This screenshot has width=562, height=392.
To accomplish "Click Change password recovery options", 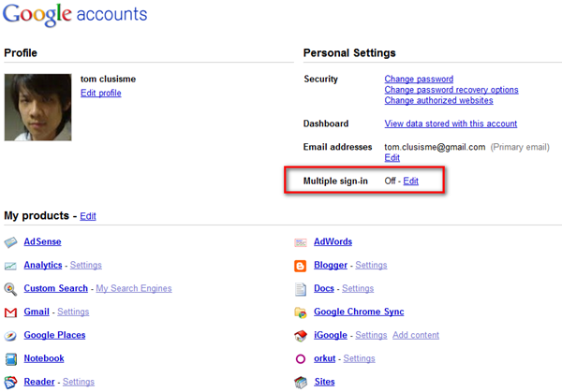I will (x=451, y=90).
